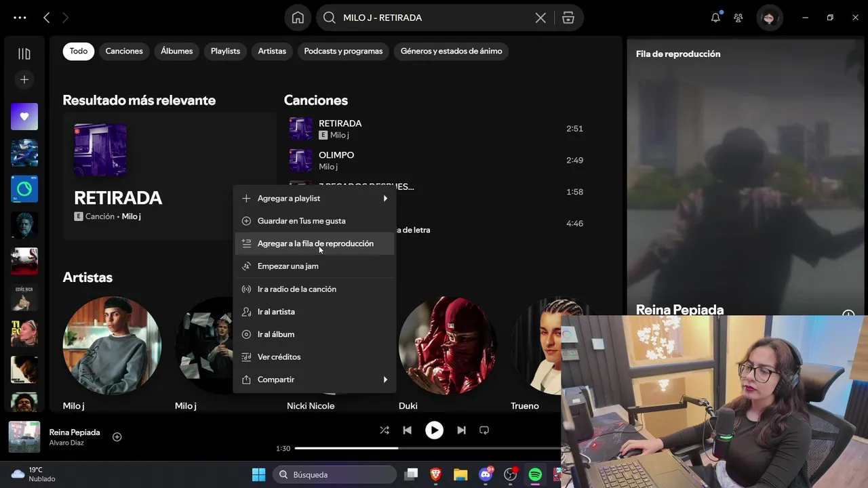Viewport: 868px width, 488px height.
Task: Open Nicki Nicole artist link
Action: (x=311, y=406)
